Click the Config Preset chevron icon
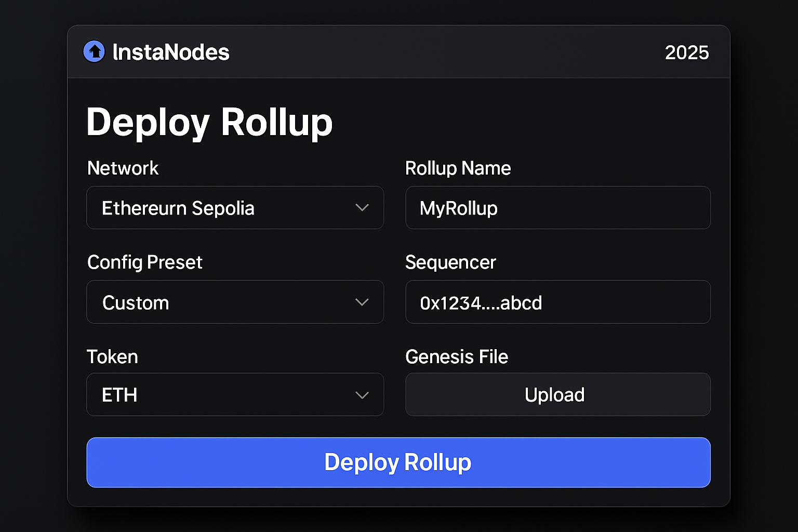798x532 pixels. pyautogui.click(x=362, y=302)
